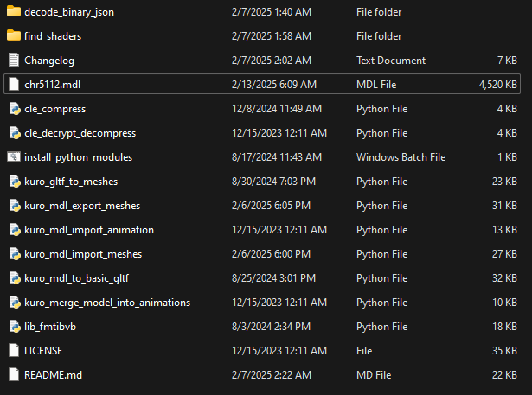
Task: Click the 12/8/2024 11:49 AM date
Action: point(277,109)
